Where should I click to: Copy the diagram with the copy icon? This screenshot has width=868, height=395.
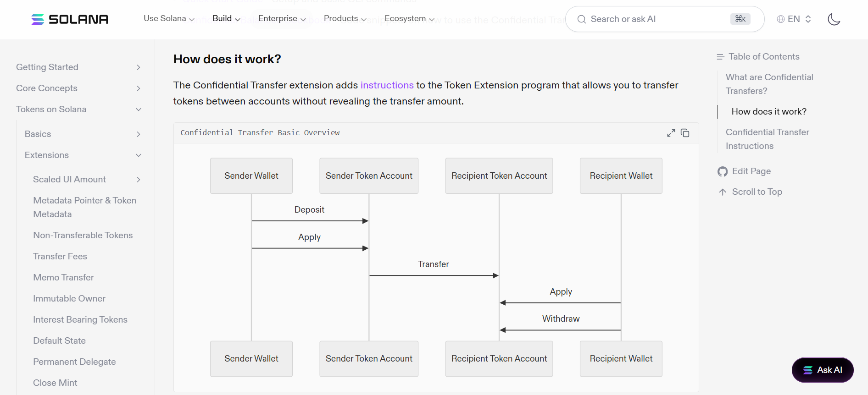click(685, 133)
